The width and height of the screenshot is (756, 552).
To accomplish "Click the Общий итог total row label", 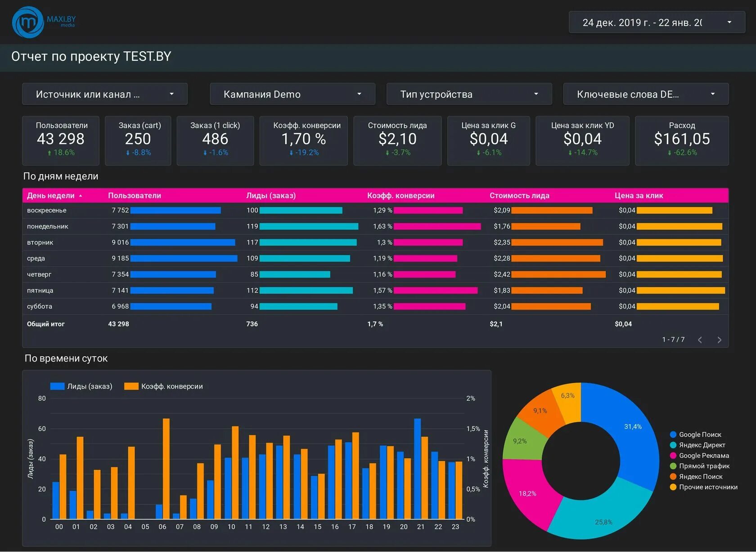I will (x=46, y=324).
